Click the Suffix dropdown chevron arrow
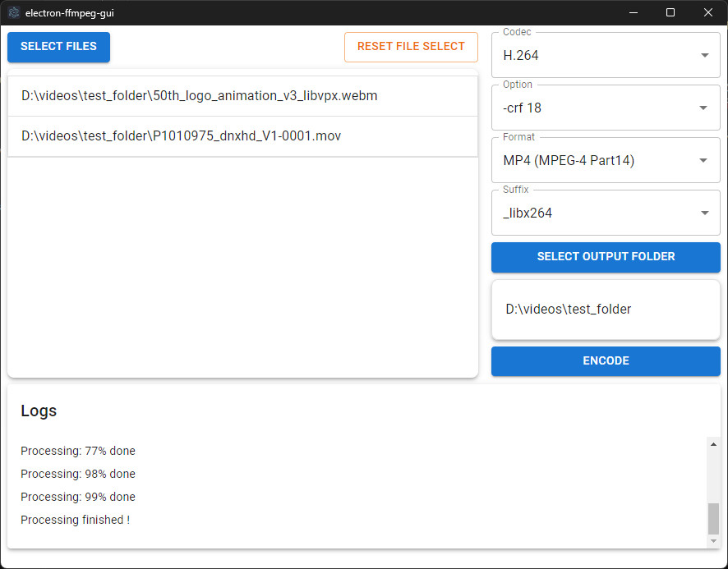The width and height of the screenshot is (728, 569). click(x=704, y=213)
